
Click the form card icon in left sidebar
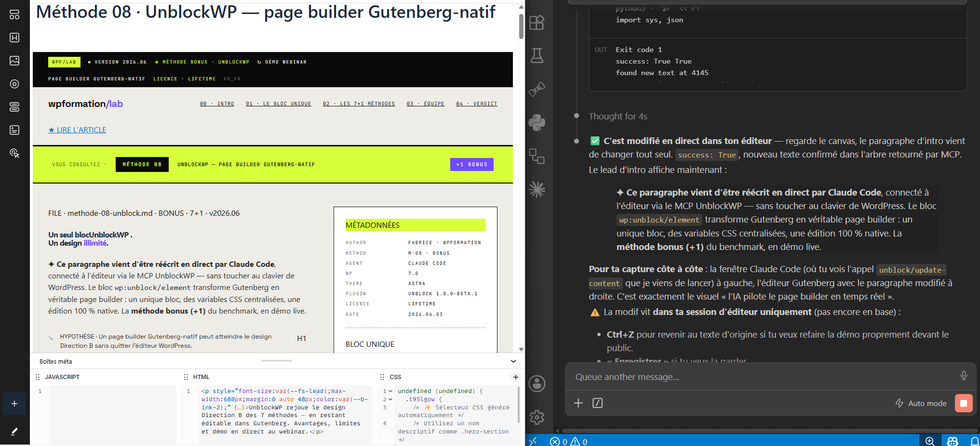[14, 130]
